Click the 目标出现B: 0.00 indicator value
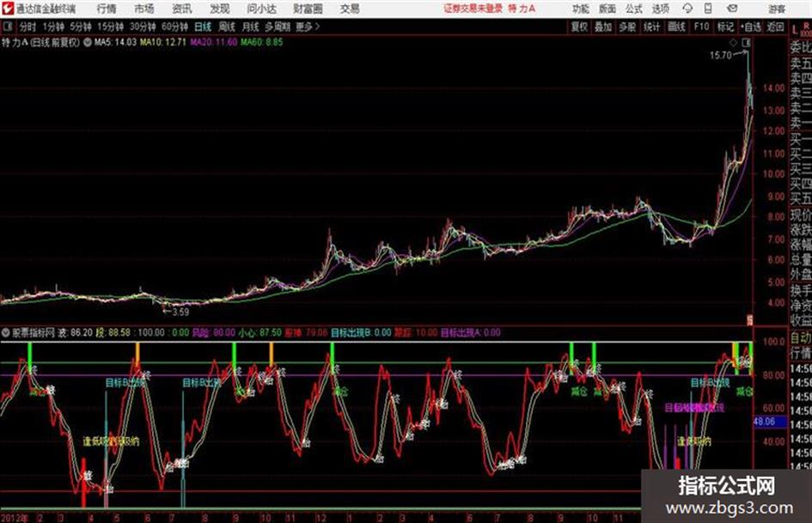Viewport: 812px width, 523px height. click(x=361, y=332)
